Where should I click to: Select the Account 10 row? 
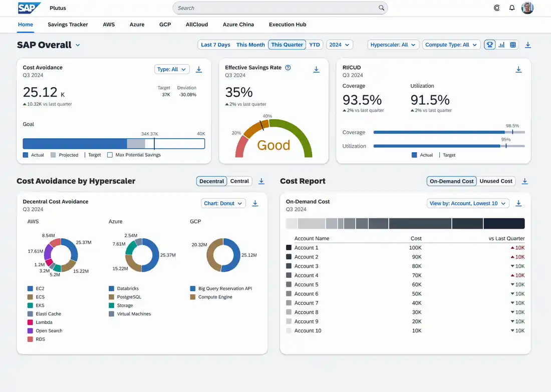[x=405, y=330]
